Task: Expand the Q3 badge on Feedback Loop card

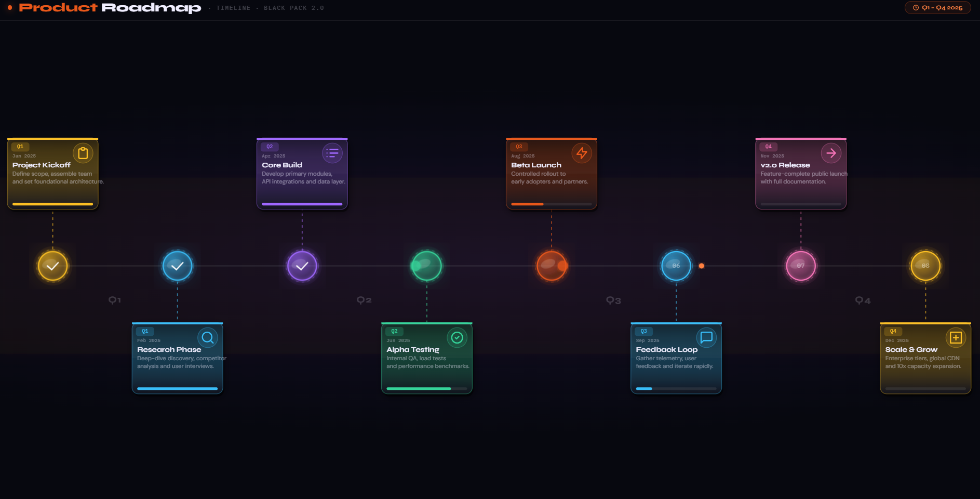Action: click(x=643, y=331)
